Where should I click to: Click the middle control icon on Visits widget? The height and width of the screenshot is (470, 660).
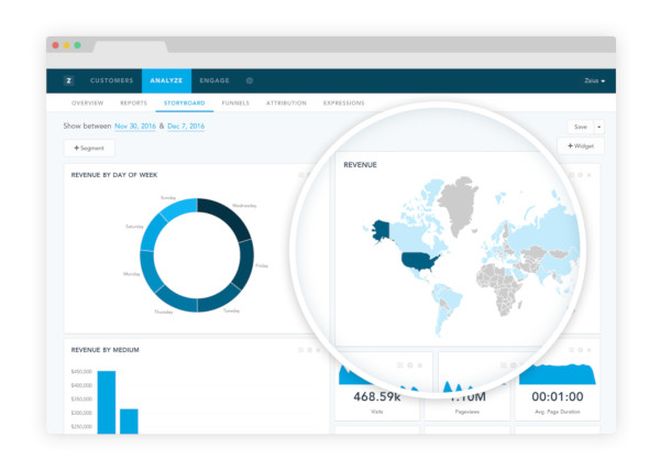tap(410, 365)
